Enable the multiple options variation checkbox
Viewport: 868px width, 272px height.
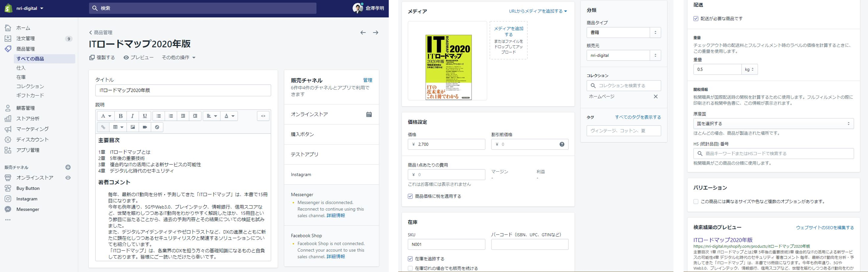click(x=696, y=202)
